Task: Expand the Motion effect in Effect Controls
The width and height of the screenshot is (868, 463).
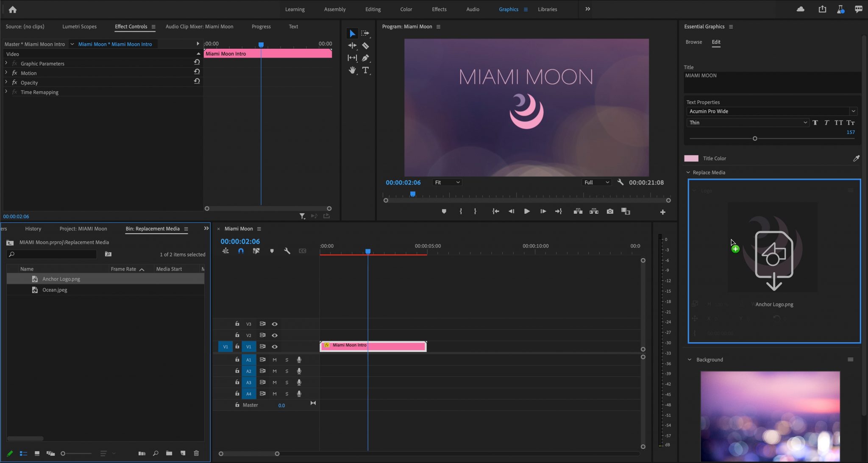Action: [6, 73]
